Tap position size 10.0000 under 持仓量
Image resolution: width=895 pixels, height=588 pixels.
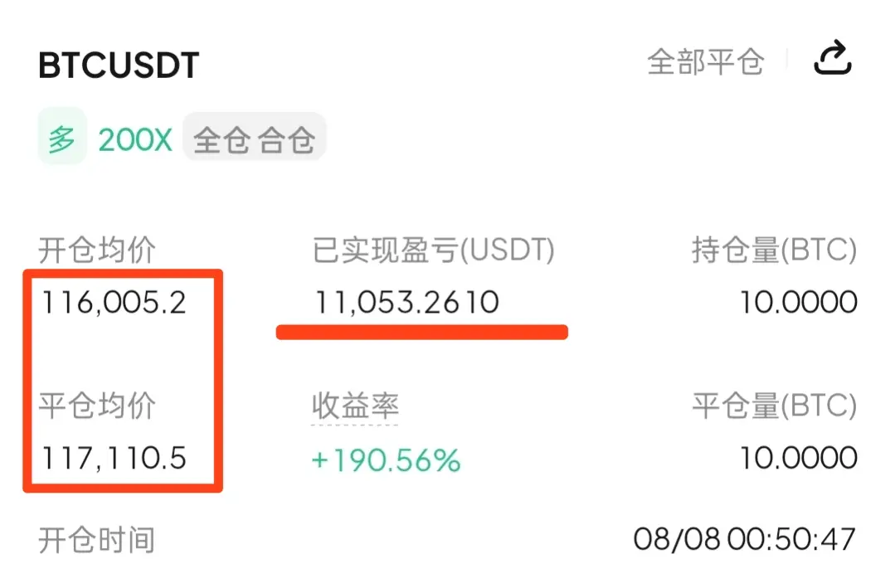click(x=798, y=303)
